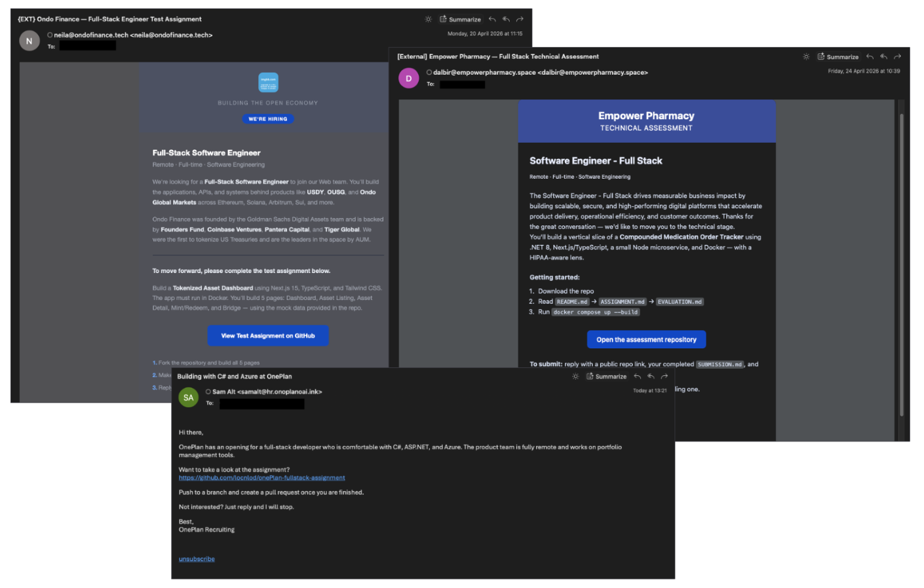The width and height of the screenshot is (924, 588).
Task: Click the Empower Pharmacy email scrollbar
Action: [902, 265]
